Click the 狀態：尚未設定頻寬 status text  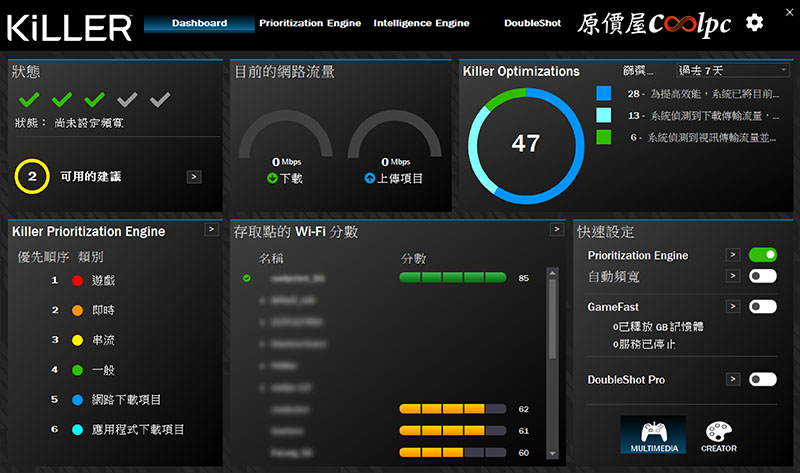point(69,123)
